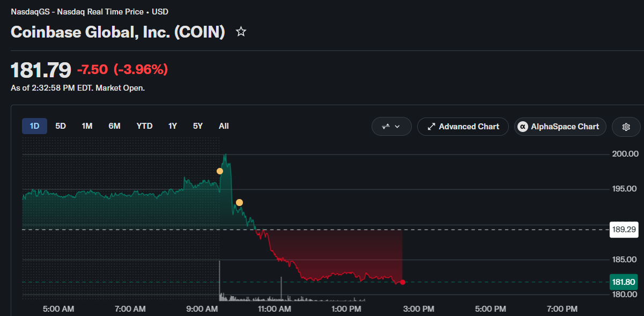Switch to the 6M time range
644x316 pixels.
tap(114, 126)
